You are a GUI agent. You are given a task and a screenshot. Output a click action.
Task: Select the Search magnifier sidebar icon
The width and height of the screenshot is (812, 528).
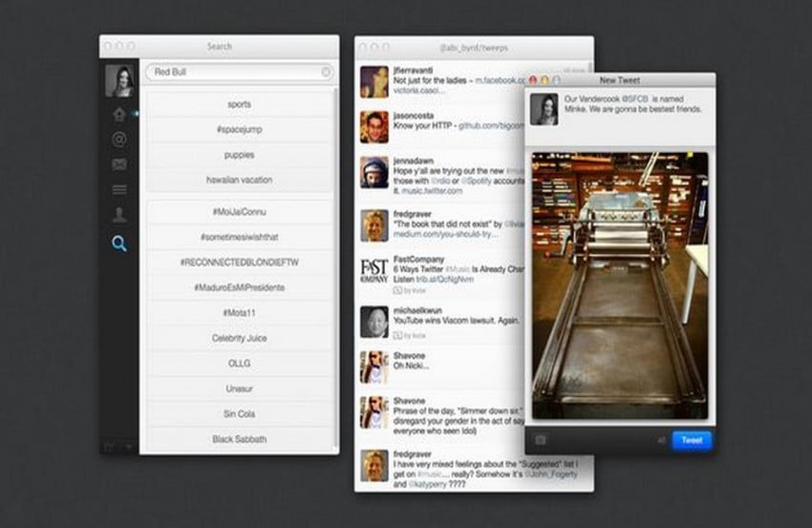point(119,243)
